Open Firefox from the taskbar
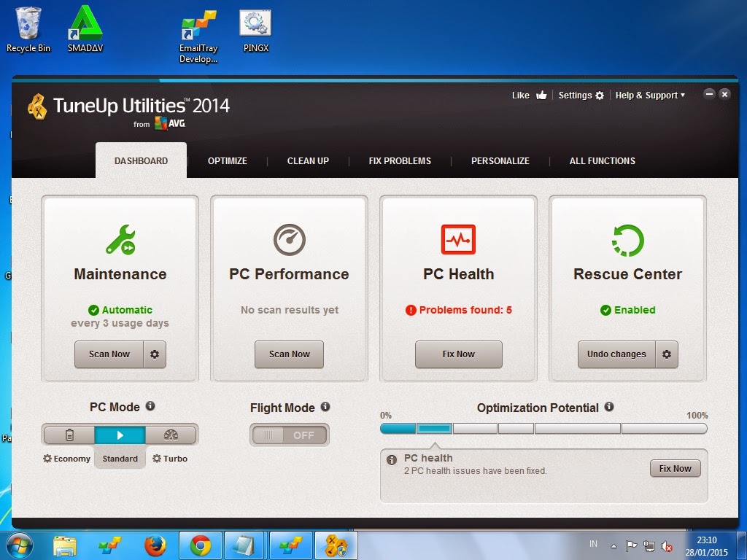 (x=155, y=545)
